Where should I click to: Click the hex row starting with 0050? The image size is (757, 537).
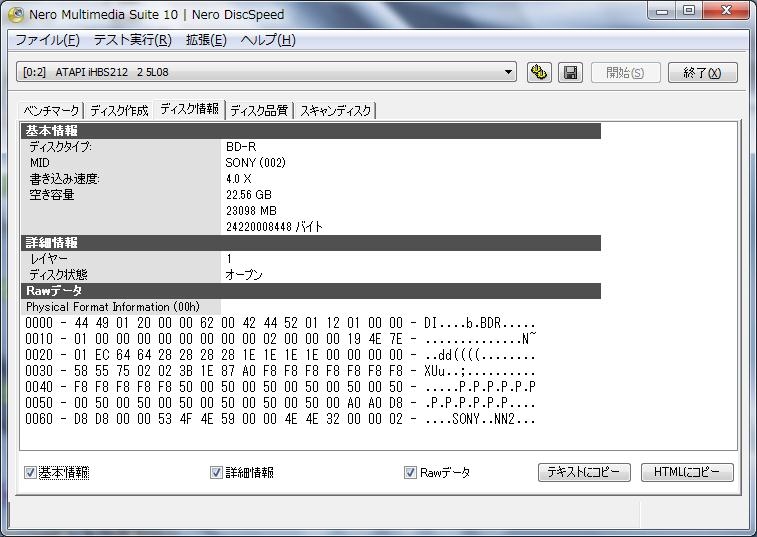click(280, 403)
